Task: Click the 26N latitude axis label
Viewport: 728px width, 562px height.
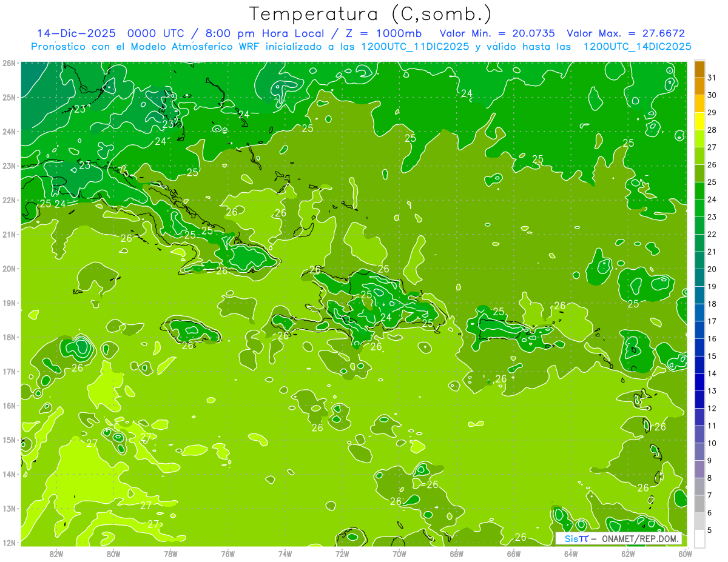Action: coord(9,63)
